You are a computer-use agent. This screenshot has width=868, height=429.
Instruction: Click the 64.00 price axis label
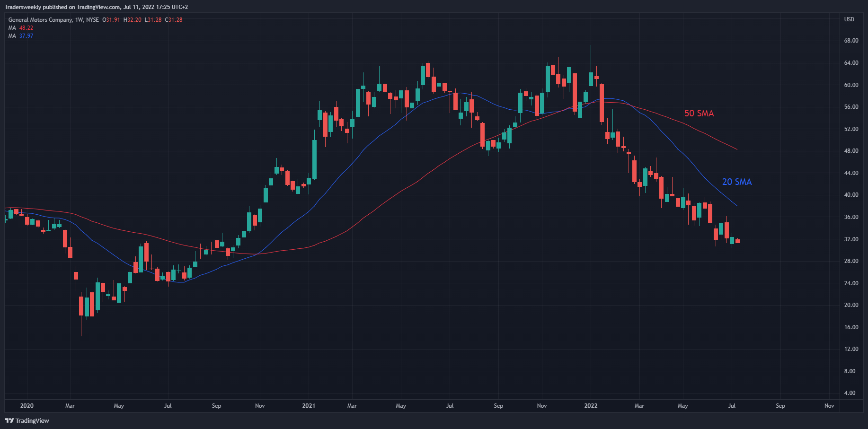coord(851,63)
